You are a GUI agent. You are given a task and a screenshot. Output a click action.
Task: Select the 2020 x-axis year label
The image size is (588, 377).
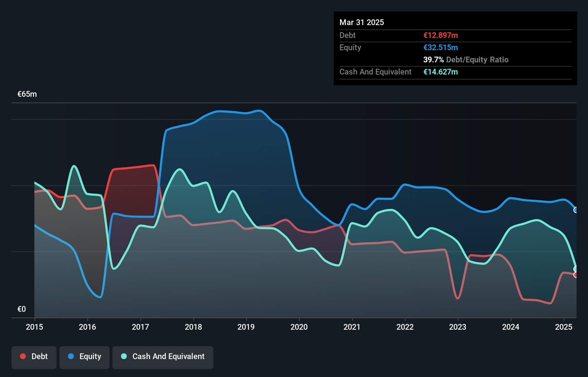click(299, 327)
